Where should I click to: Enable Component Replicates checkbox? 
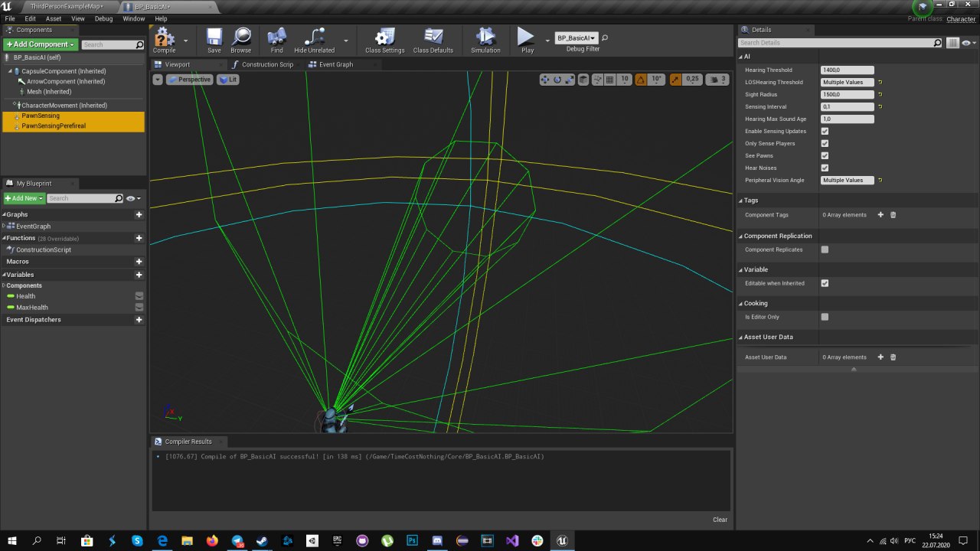pyautogui.click(x=825, y=249)
